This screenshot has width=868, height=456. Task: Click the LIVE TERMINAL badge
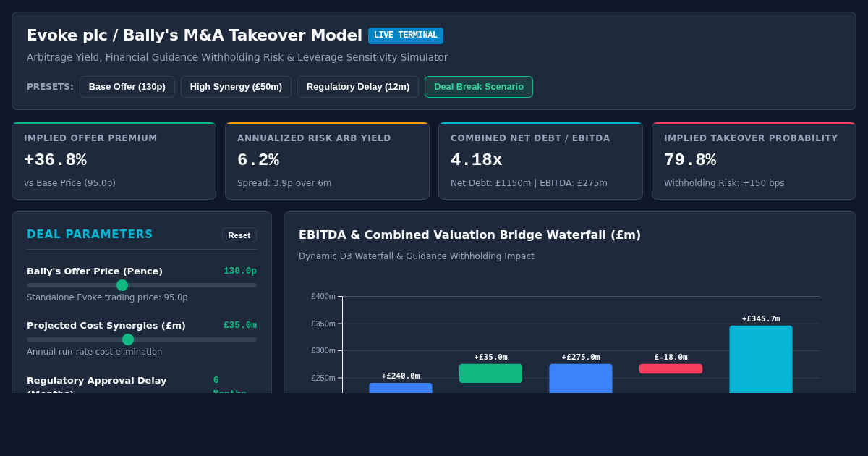(406, 35)
